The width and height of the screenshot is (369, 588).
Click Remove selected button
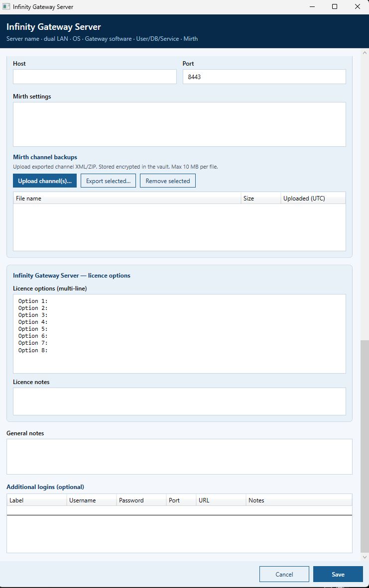(x=168, y=181)
